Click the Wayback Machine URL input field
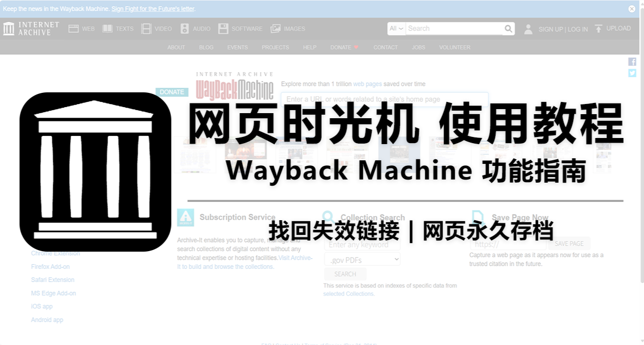The height and width of the screenshot is (345, 644). coord(384,99)
